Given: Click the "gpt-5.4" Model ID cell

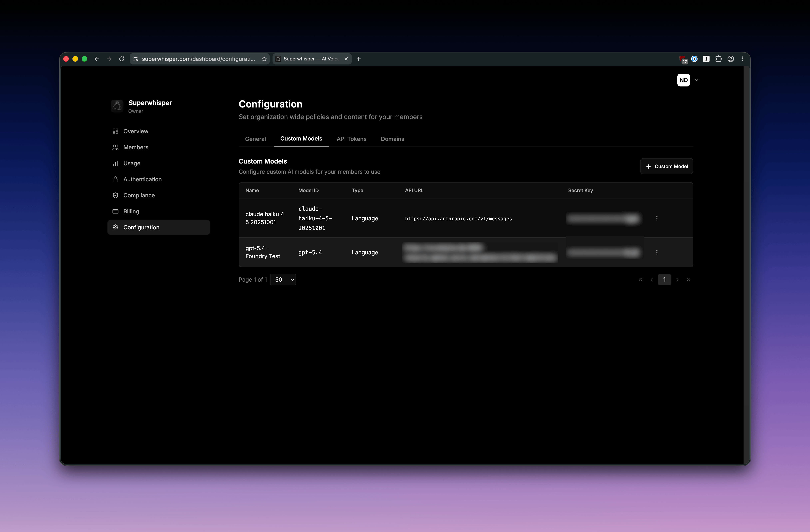Looking at the screenshot, I should tap(310, 252).
